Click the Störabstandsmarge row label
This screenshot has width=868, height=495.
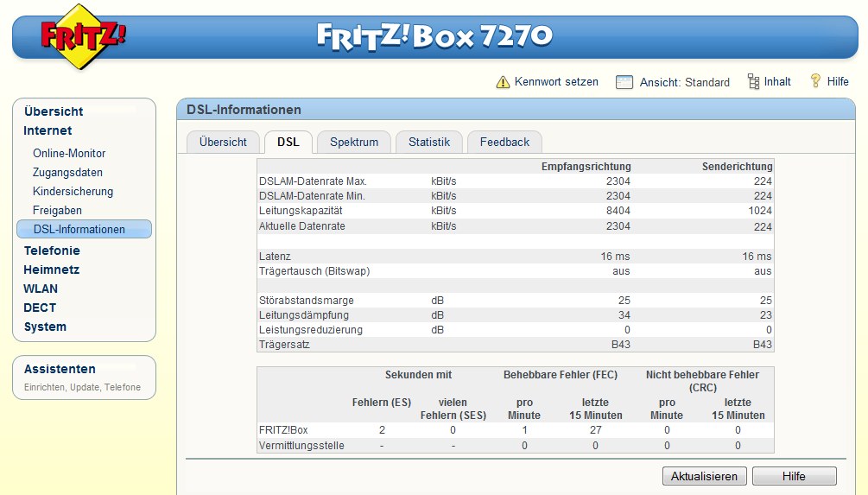point(306,301)
